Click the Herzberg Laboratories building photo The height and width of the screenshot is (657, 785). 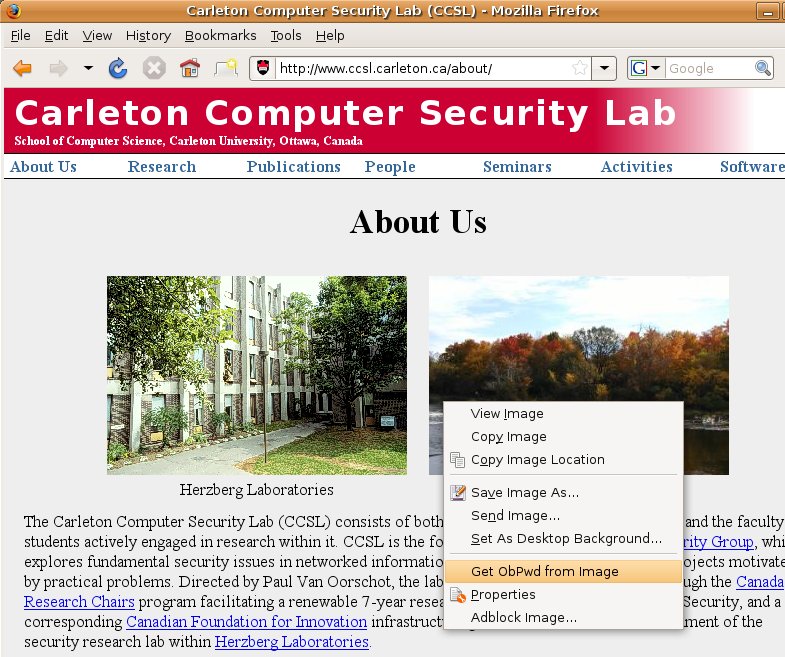tap(257, 375)
